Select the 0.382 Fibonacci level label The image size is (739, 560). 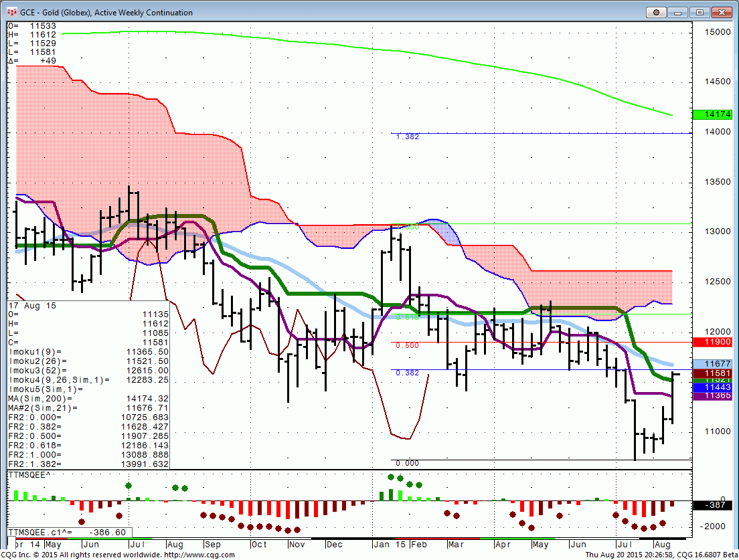pos(407,373)
